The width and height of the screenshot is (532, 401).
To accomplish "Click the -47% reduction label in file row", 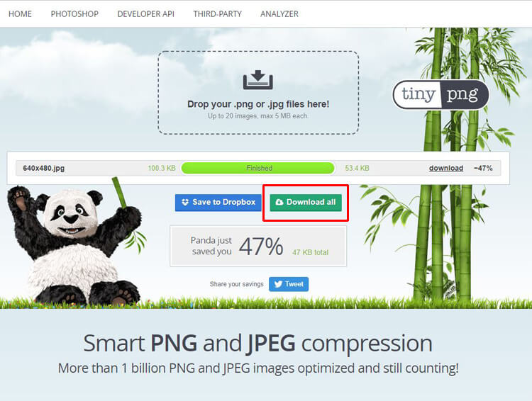I will pyautogui.click(x=483, y=168).
